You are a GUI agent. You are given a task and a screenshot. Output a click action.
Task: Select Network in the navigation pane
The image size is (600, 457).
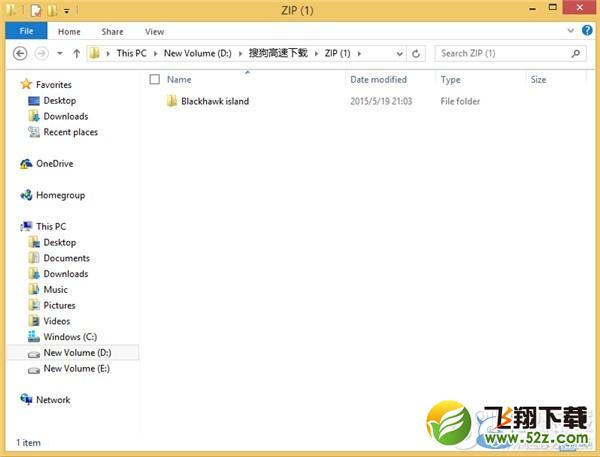tap(53, 400)
